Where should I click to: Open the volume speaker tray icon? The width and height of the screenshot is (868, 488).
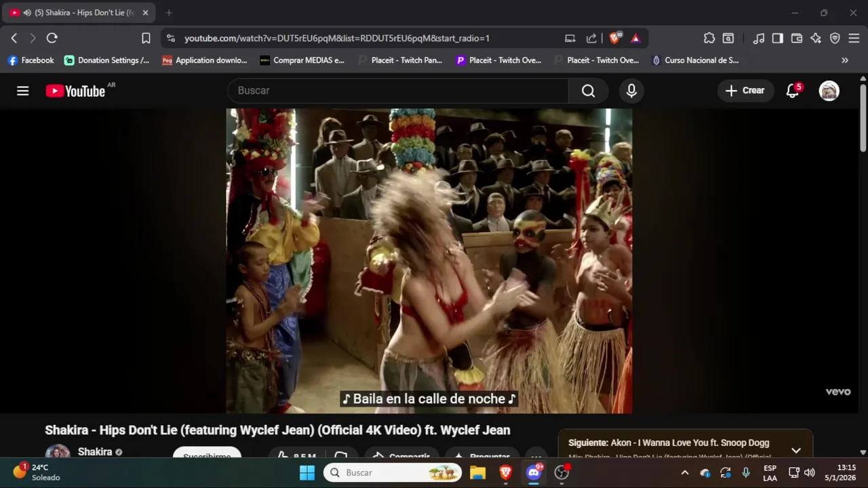[809, 473]
